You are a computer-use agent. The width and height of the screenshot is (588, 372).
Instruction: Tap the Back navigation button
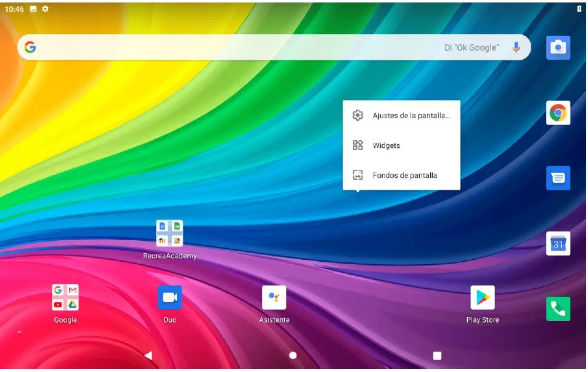coord(149,355)
